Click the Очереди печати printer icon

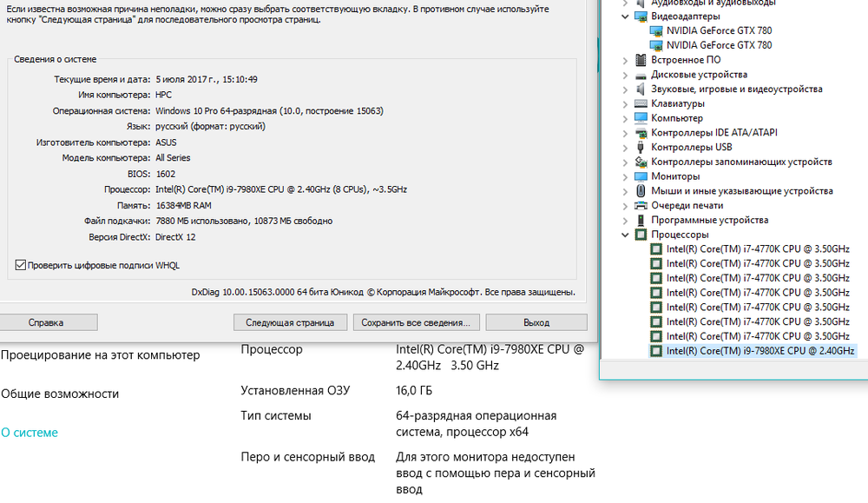click(x=641, y=205)
